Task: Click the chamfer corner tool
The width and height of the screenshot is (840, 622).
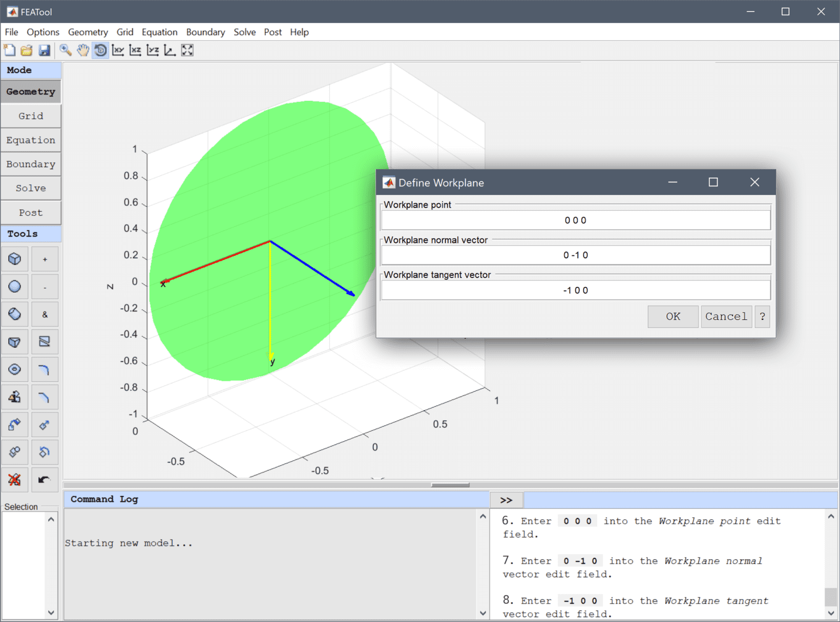Action: point(45,397)
